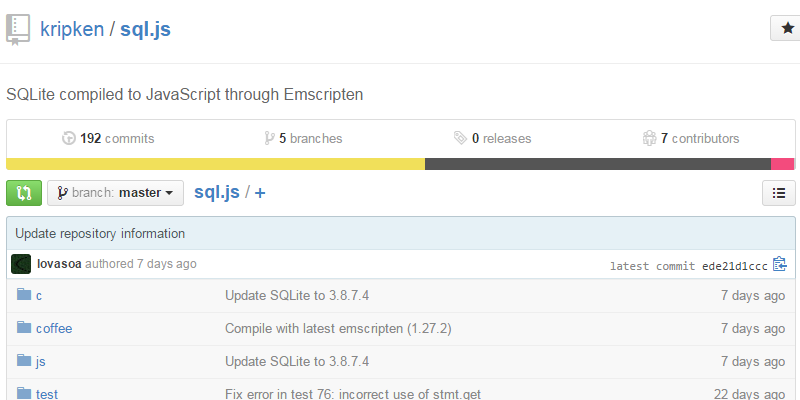Open the test folder
This screenshot has width=800, height=400.
point(47,394)
